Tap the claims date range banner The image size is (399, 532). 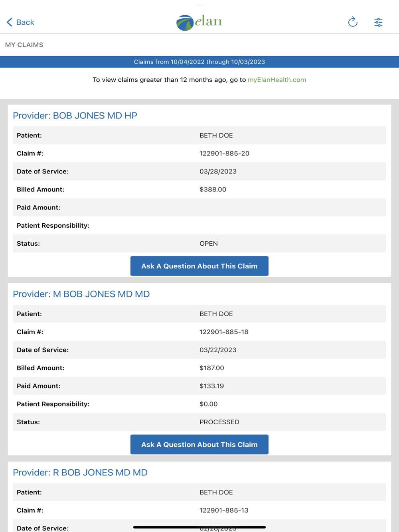coord(199,62)
